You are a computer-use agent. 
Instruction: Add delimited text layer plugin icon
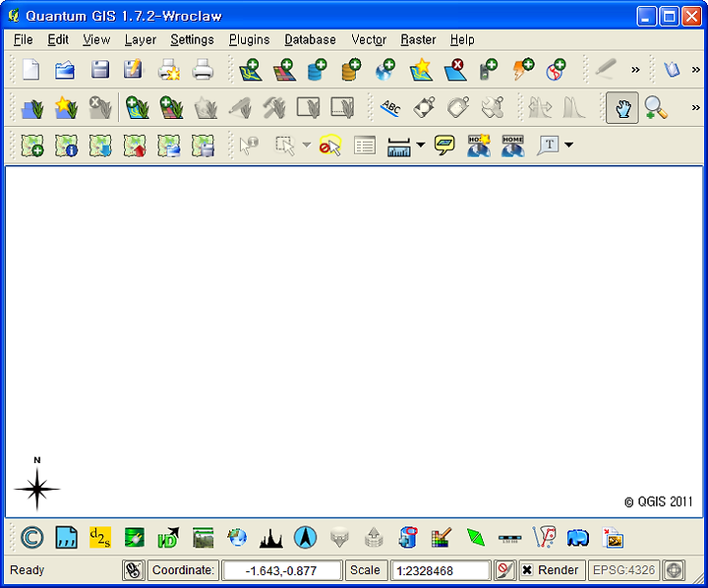click(x=67, y=538)
